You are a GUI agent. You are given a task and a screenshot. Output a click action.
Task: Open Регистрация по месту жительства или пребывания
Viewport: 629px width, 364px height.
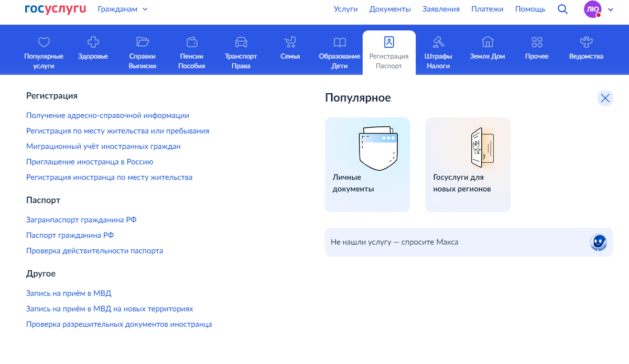pos(117,131)
